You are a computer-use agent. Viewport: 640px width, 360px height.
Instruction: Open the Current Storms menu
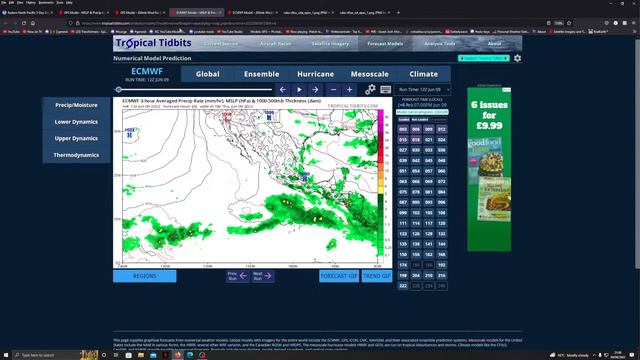tap(220, 44)
